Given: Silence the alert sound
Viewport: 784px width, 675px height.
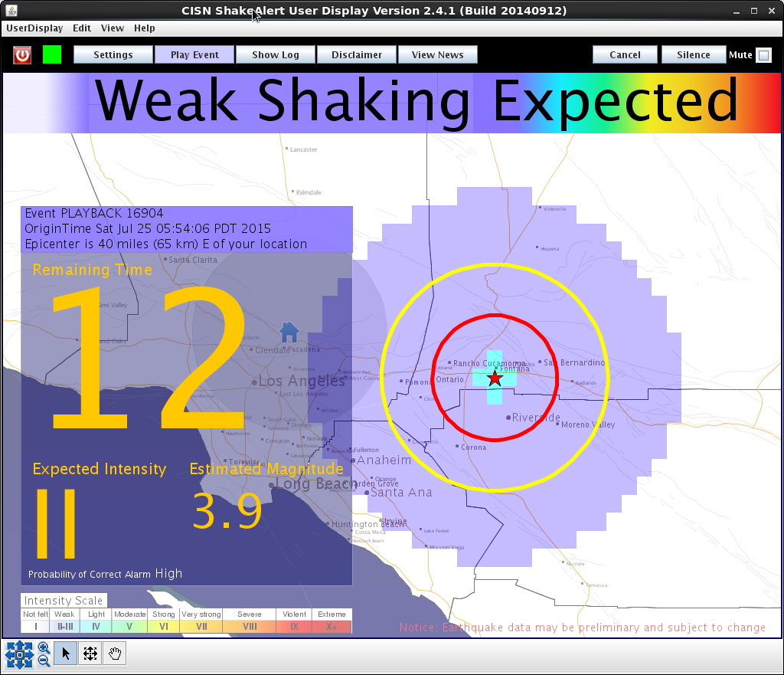Looking at the screenshot, I should pyautogui.click(x=694, y=54).
